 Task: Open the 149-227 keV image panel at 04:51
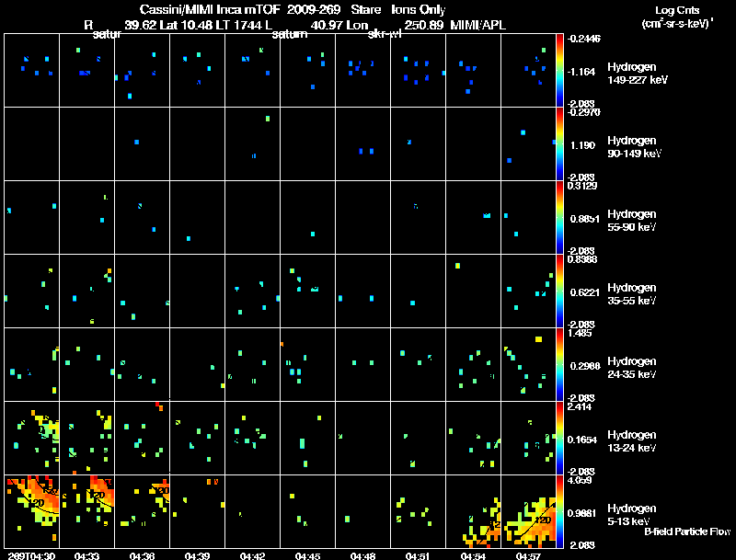pyautogui.click(x=418, y=71)
